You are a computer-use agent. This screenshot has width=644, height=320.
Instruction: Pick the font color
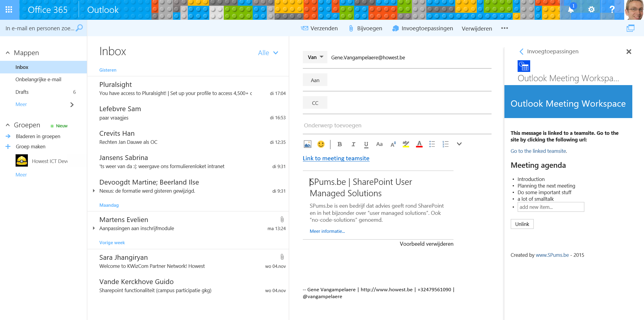419,144
